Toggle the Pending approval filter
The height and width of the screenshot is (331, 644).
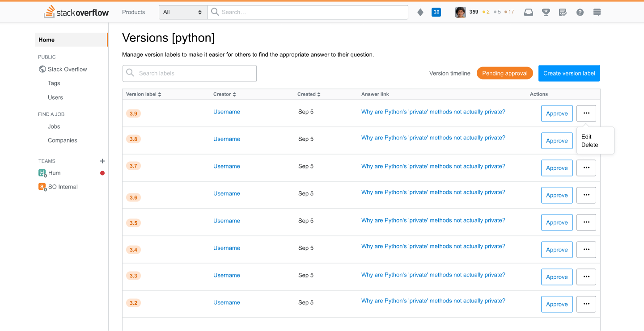505,73
